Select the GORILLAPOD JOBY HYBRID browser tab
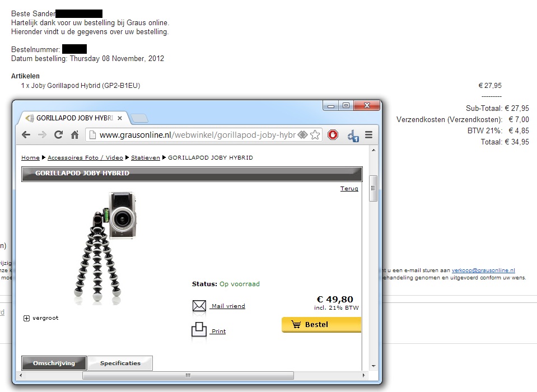This screenshot has width=537, height=392. pos(74,118)
